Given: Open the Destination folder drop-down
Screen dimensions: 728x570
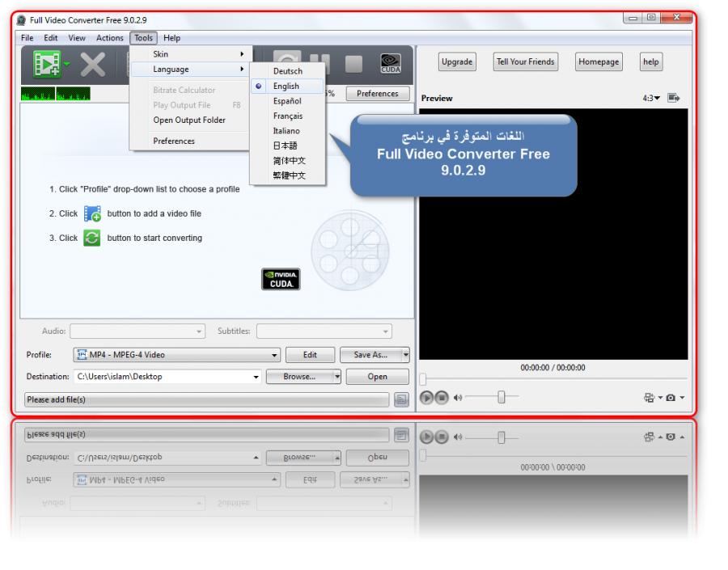Looking at the screenshot, I should (256, 376).
